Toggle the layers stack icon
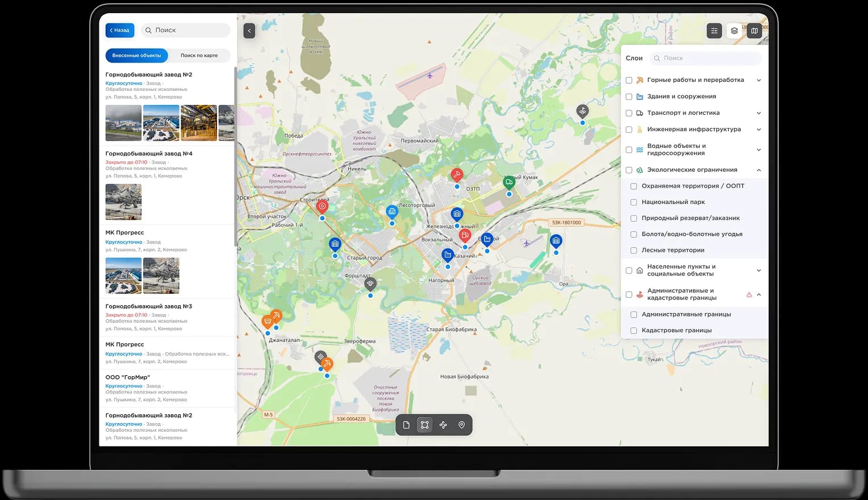 (734, 31)
